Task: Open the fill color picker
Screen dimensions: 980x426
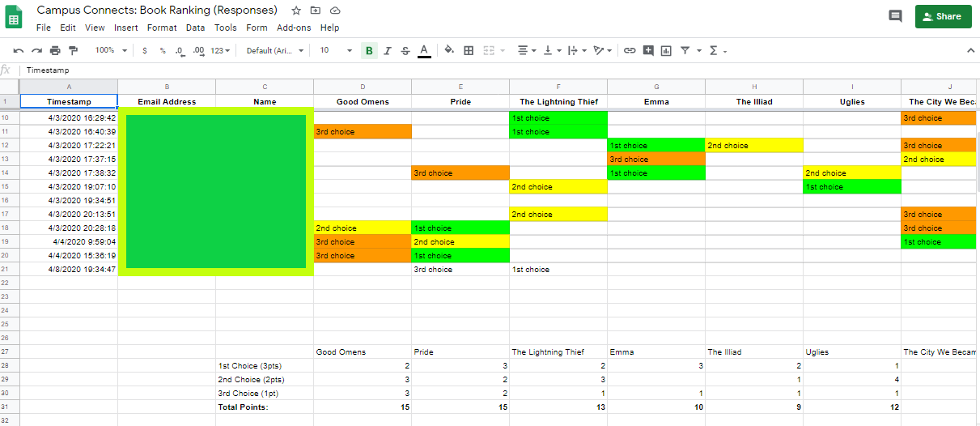Action: tap(450, 50)
